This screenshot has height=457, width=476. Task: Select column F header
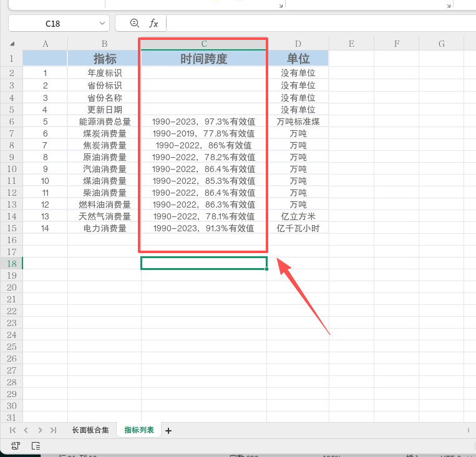397,44
